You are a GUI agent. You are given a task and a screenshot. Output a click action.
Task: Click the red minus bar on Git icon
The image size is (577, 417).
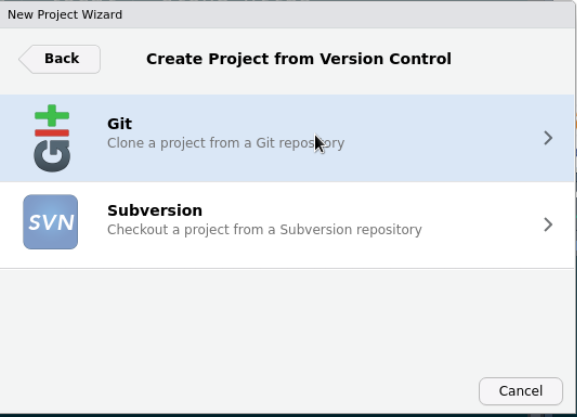click(x=52, y=133)
